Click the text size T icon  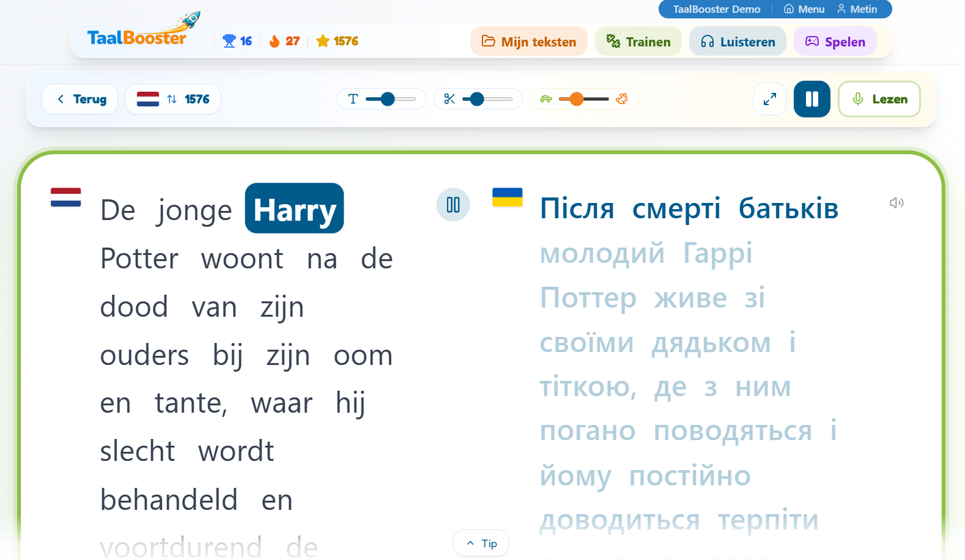click(353, 99)
